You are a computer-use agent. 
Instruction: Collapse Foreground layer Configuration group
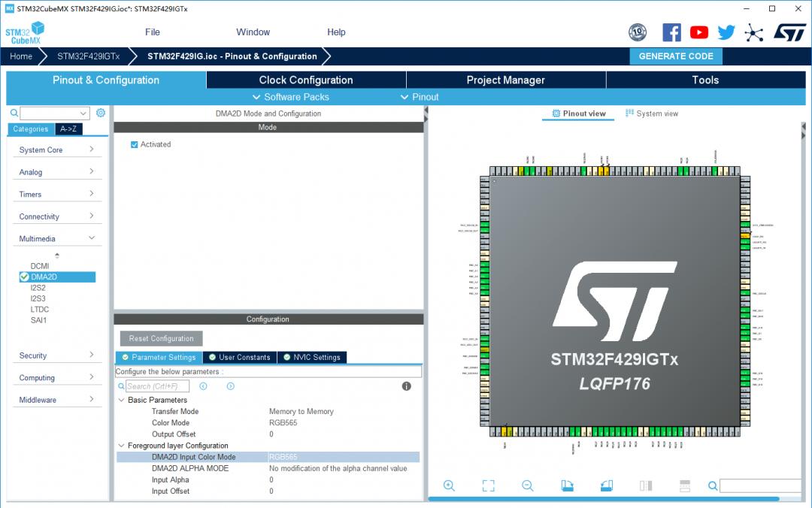(121, 446)
